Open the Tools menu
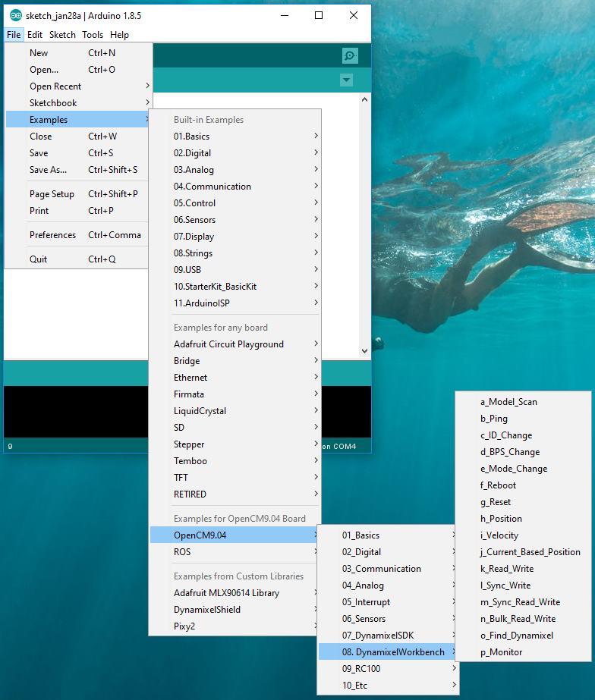595x700 pixels. (x=93, y=35)
